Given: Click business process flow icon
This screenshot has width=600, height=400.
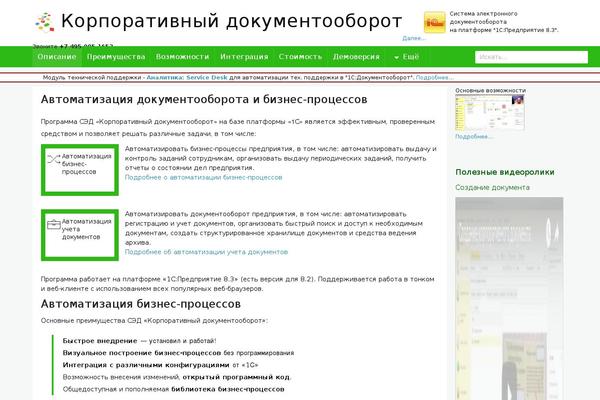Looking at the screenshot, I should click(x=54, y=159).
